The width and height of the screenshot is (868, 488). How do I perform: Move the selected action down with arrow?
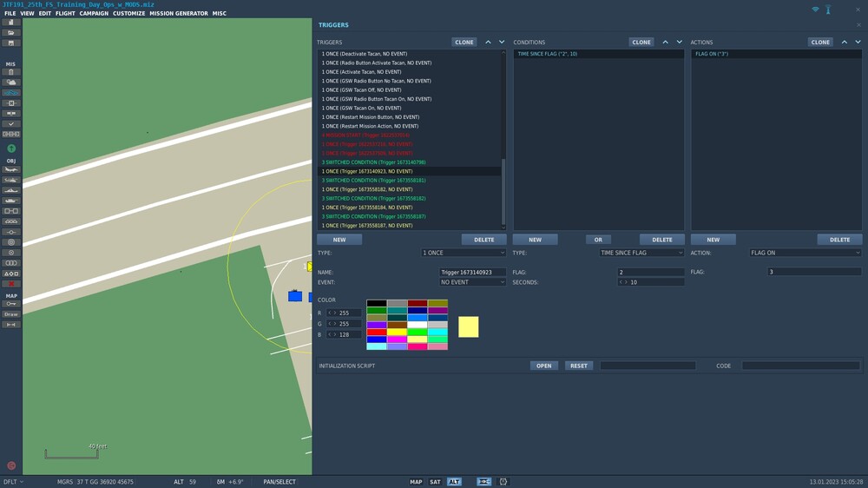858,42
